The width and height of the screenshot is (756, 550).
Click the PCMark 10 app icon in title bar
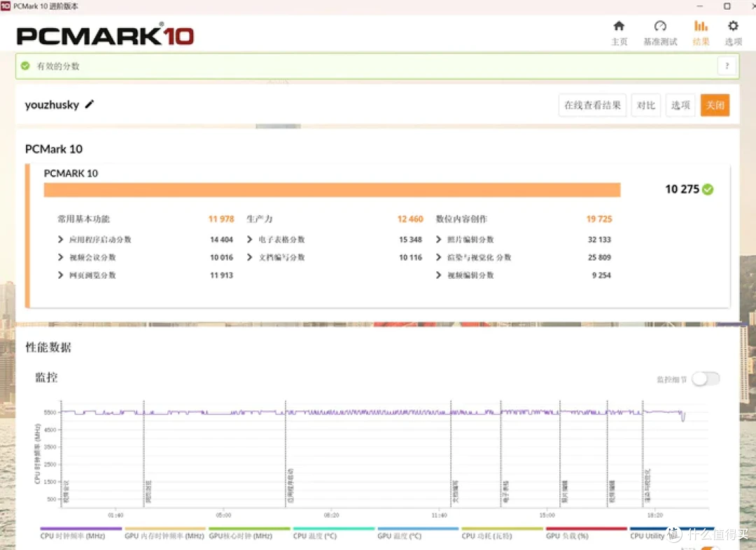pos(6,6)
